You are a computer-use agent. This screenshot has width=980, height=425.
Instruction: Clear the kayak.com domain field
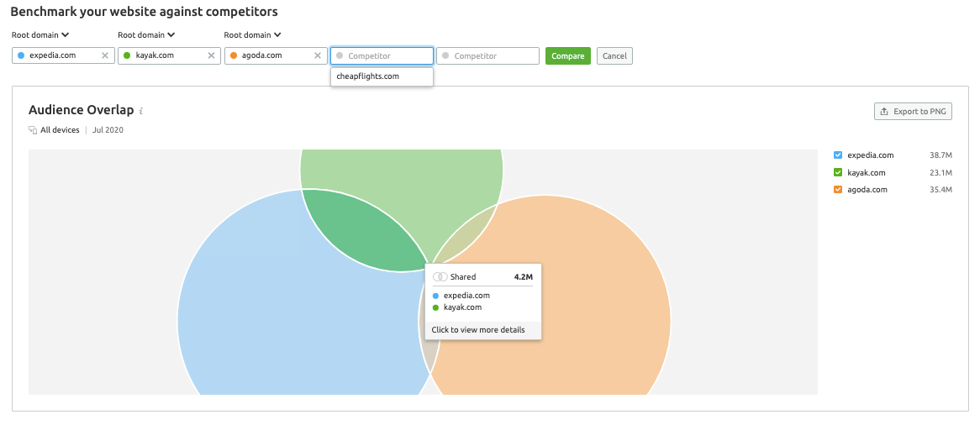coord(211,56)
